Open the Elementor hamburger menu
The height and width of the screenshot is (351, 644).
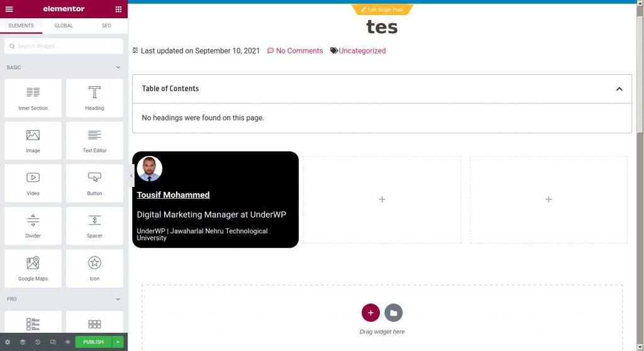click(x=9, y=9)
